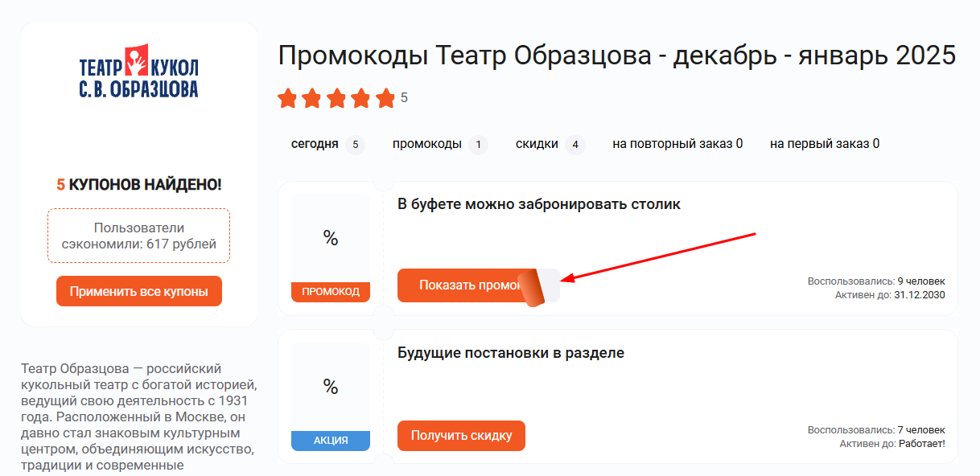980x476 pixels.
Task: Click the % icon on the future performances offer
Action: click(x=330, y=388)
